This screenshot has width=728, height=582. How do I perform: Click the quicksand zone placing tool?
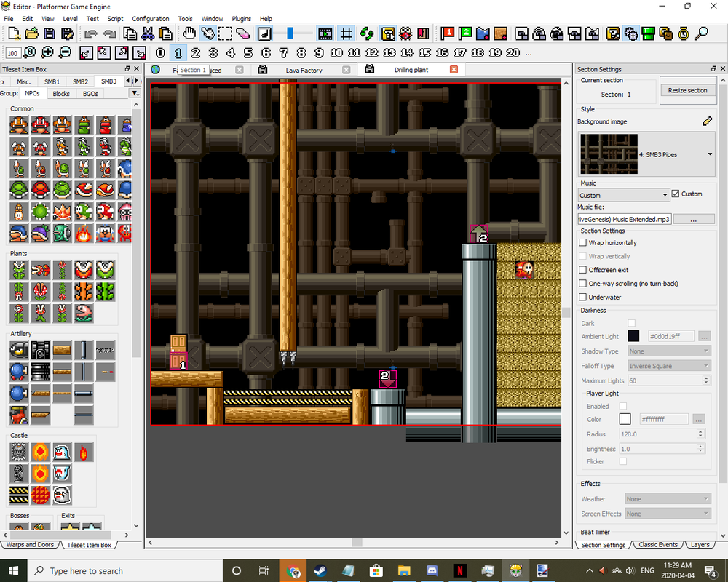(500, 33)
